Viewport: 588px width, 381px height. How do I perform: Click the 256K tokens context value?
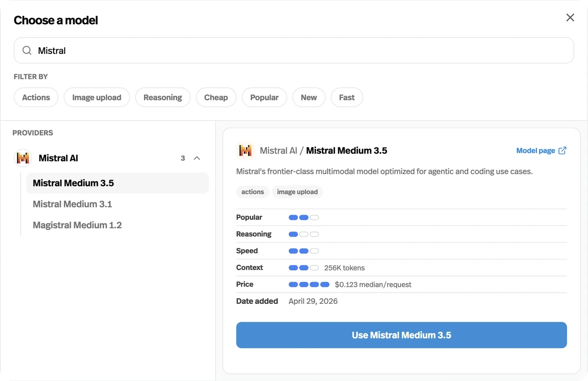(x=345, y=268)
